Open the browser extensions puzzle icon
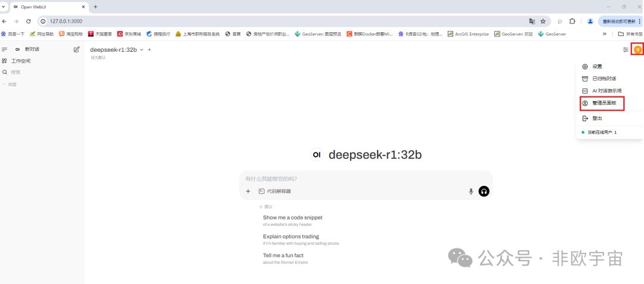Viewport: 644px width, 284px height. (572, 21)
